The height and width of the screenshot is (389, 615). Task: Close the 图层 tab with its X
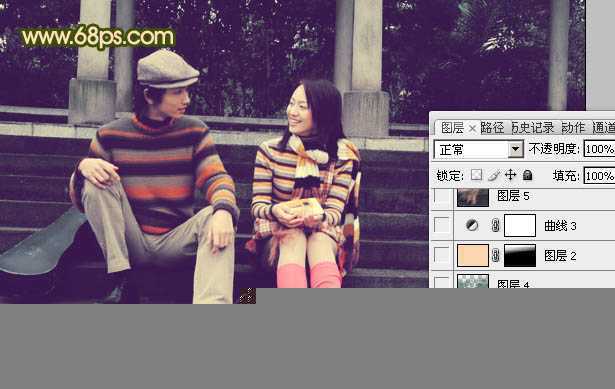[473, 129]
